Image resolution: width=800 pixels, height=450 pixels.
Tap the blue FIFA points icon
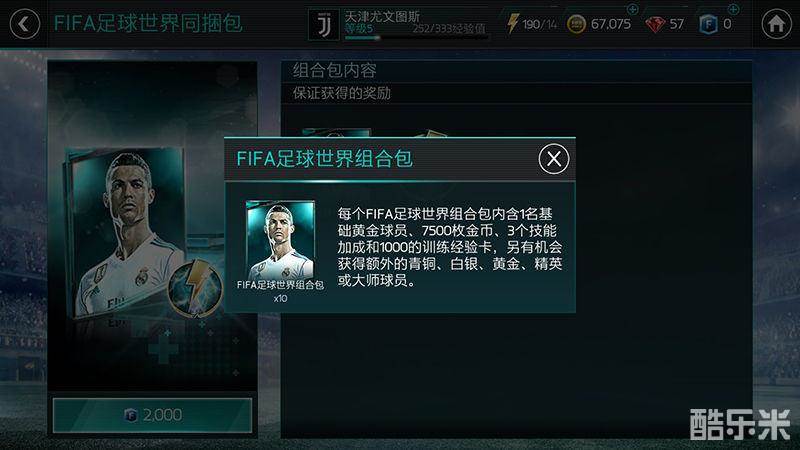pyautogui.click(x=708, y=24)
